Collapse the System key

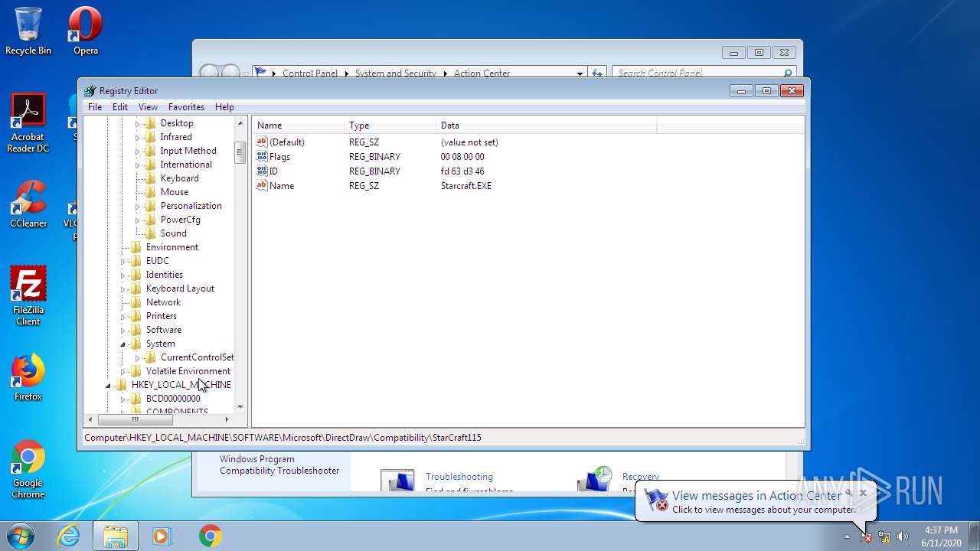coord(123,344)
